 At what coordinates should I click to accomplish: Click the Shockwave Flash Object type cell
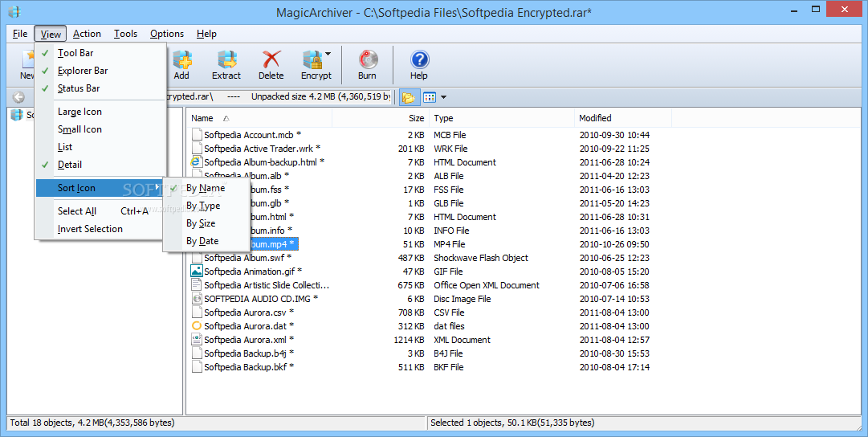(481, 258)
